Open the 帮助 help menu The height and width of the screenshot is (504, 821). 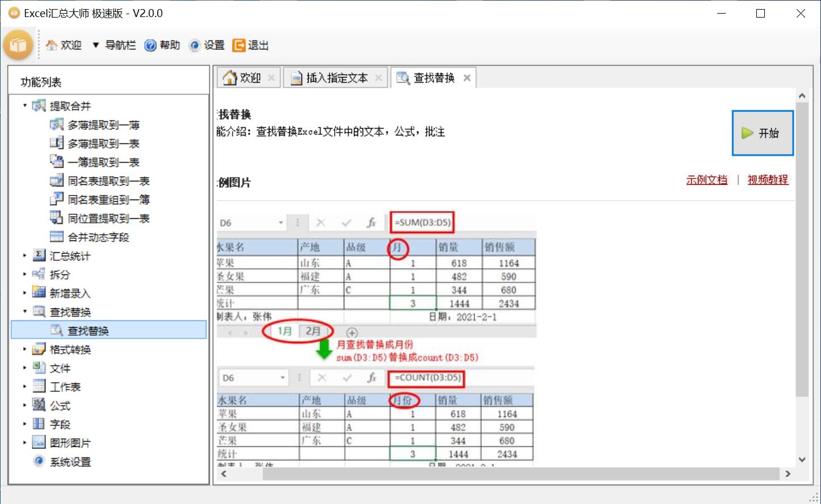tap(162, 45)
